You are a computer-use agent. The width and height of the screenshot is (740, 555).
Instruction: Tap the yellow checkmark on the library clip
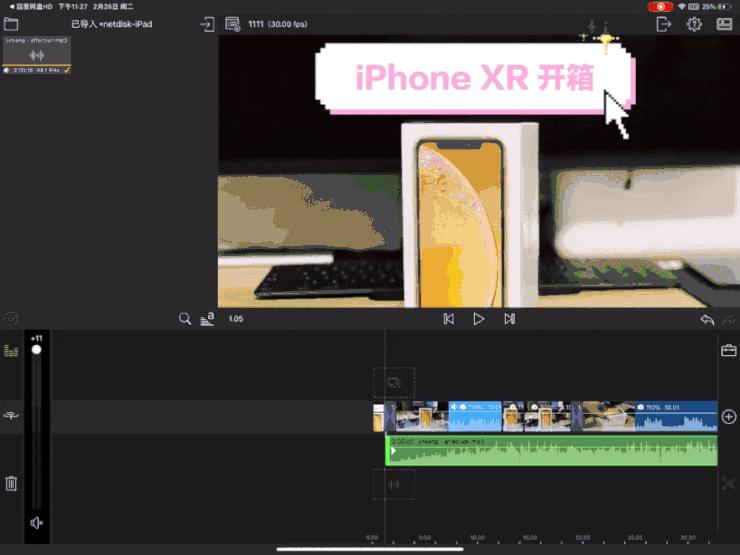coord(67,70)
